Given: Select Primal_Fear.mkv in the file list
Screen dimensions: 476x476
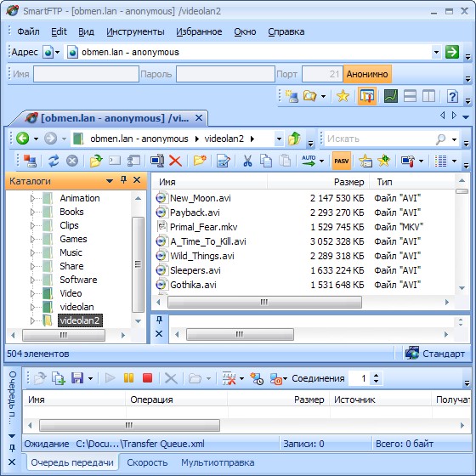Looking at the screenshot, I should [203, 227].
